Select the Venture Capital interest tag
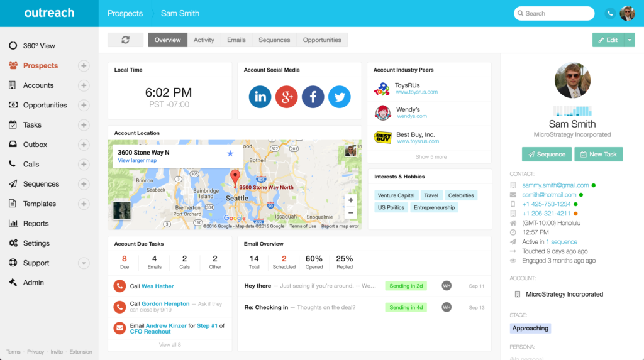The width and height of the screenshot is (644, 360). [x=396, y=195]
